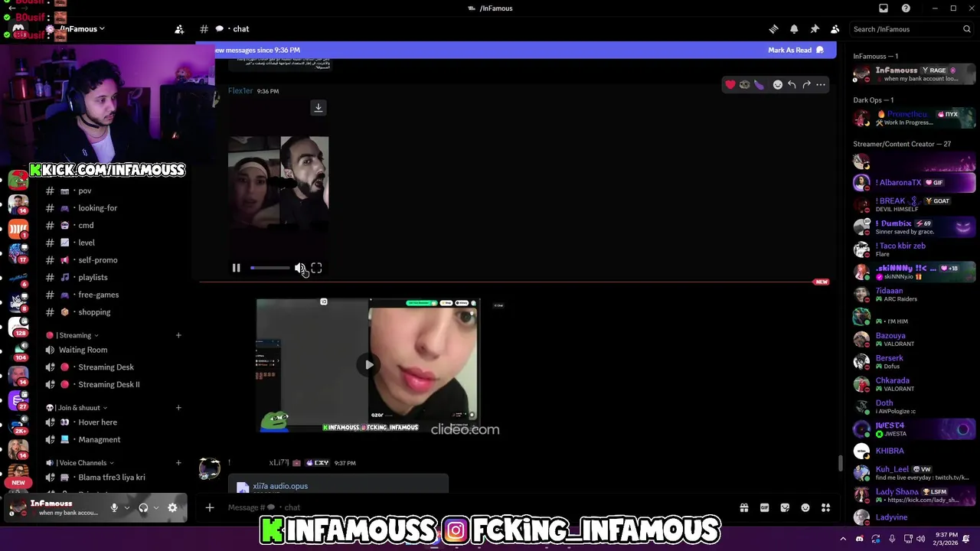Create channel in Voice Channels category

click(178, 463)
